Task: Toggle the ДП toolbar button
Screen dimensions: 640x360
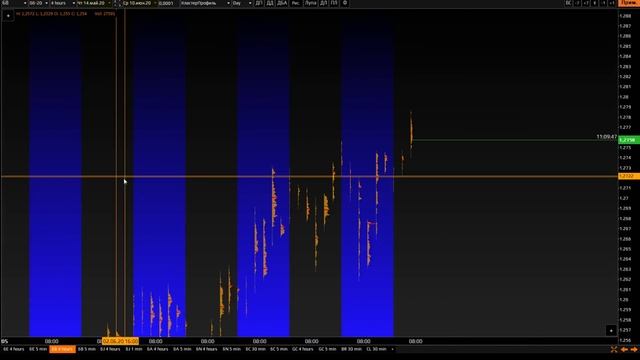Action: (x=259, y=3)
